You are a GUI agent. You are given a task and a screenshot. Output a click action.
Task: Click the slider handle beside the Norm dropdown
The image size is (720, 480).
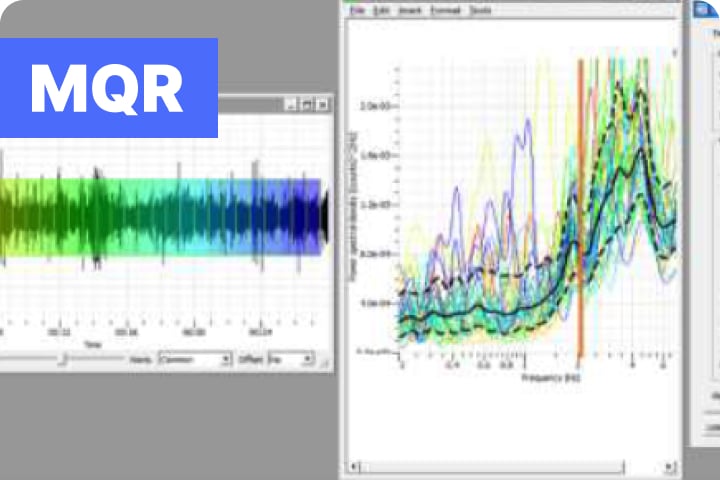(65, 359)
